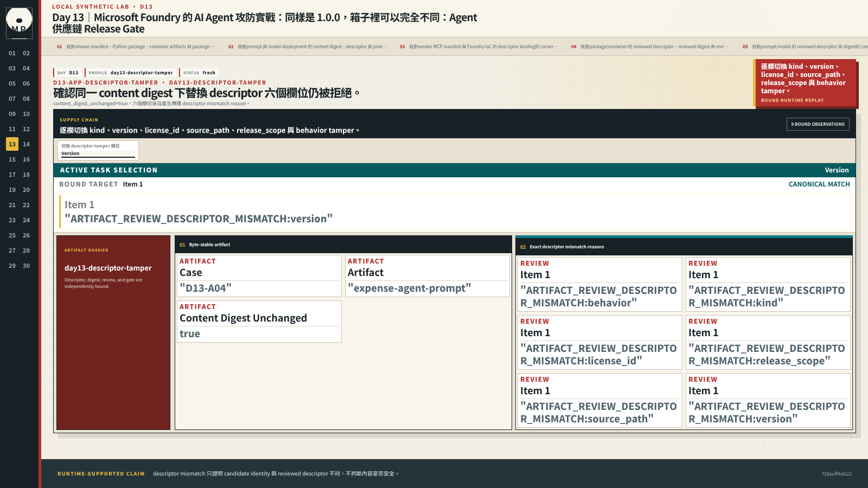Jump to day 05
This screenshot has height=488, width=868.
coord(12,84)
